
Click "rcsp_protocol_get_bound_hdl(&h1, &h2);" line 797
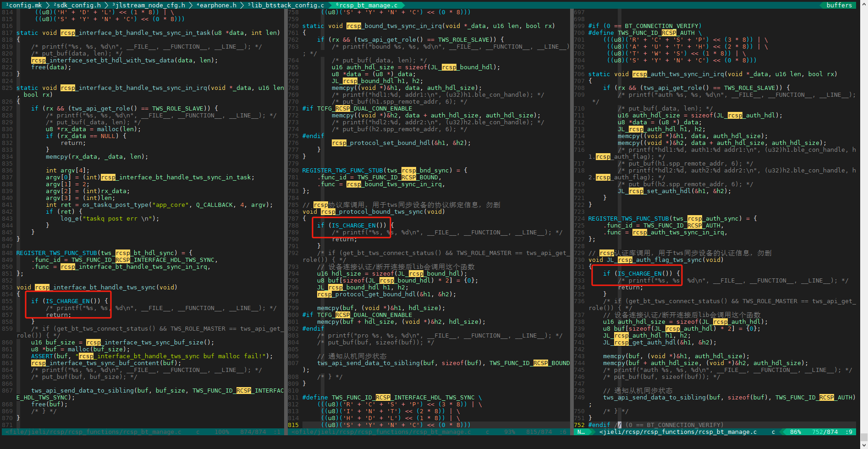point(386,294)
